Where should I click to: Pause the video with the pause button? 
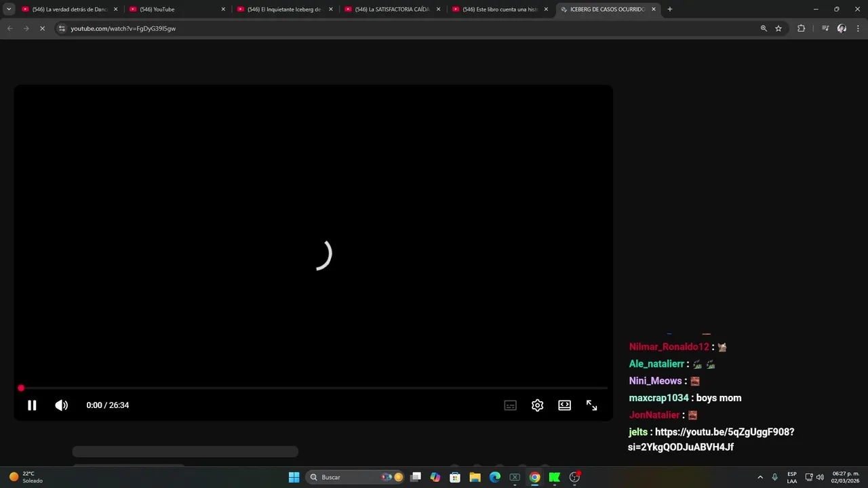tap(32, 405)
